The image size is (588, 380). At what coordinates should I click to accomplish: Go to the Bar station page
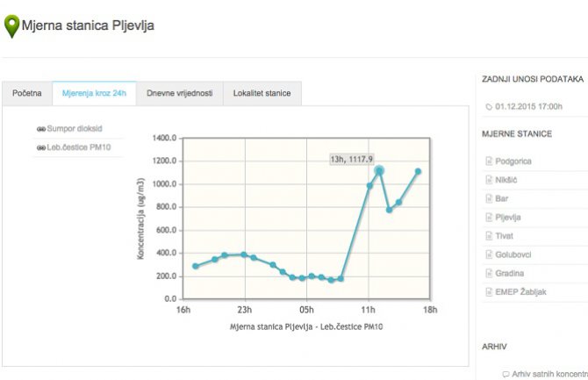502,199
